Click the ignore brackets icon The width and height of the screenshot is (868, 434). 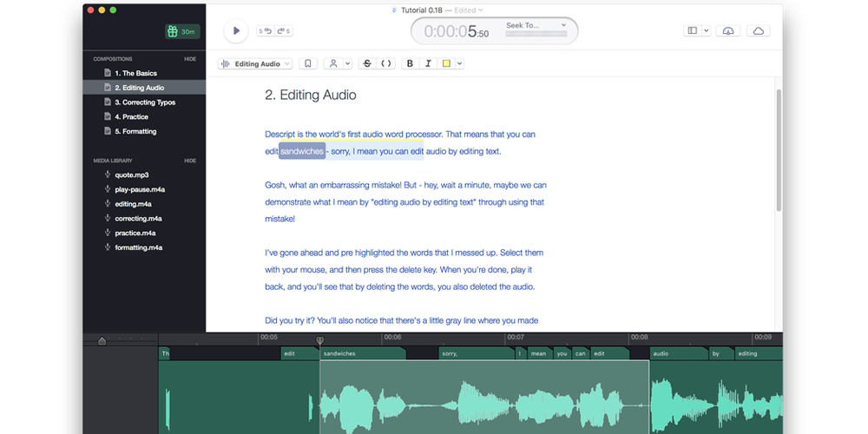pyautogui.click(x=386, y=63)
